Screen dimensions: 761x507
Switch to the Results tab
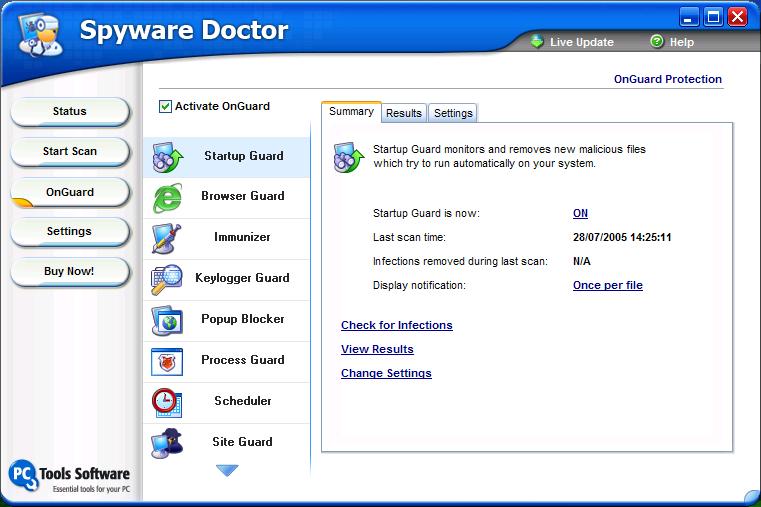point(404,113)
